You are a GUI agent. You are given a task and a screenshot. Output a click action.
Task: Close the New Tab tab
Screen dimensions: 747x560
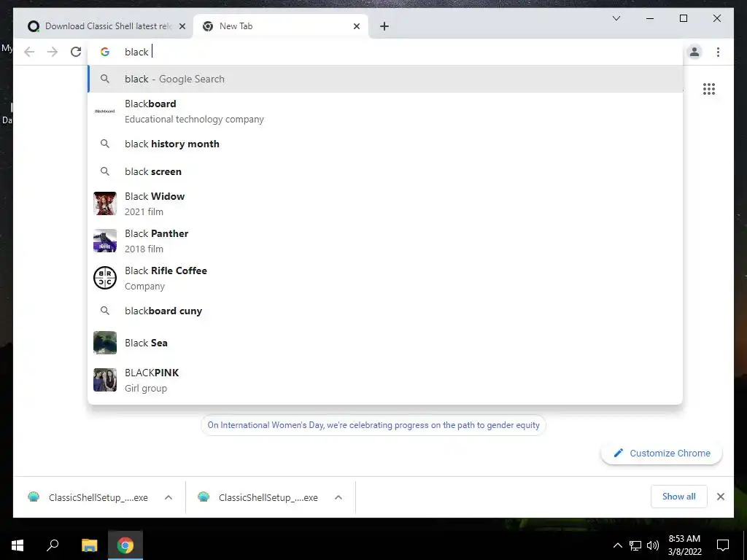point(356,26)
